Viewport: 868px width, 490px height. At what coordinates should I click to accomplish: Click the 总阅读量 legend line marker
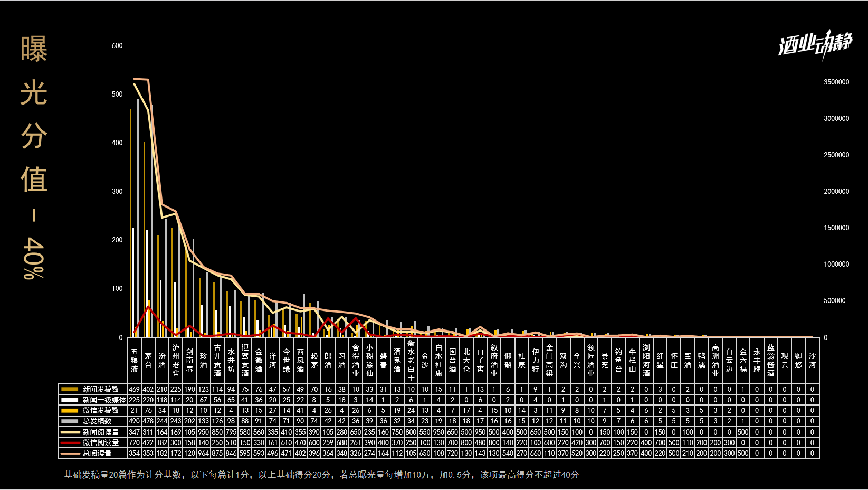point(70,453)
